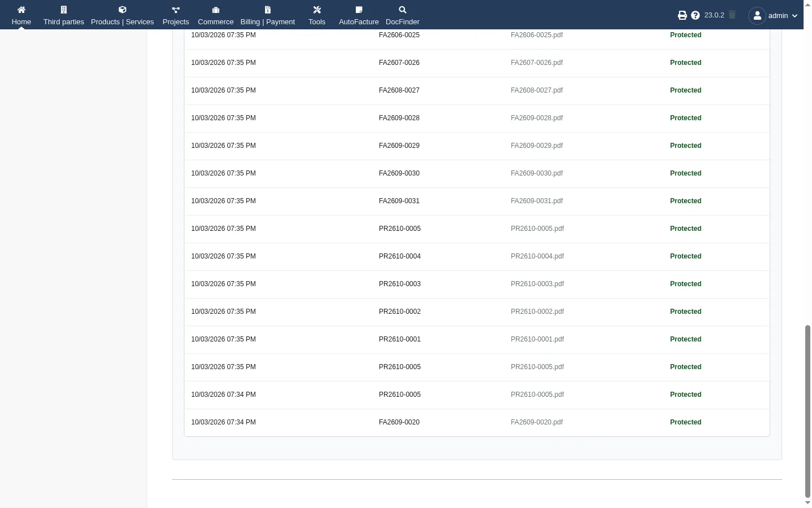Open the Commerce briefcase icon
812x508 pixels.
pyautogui.click(x=215, y=10)
